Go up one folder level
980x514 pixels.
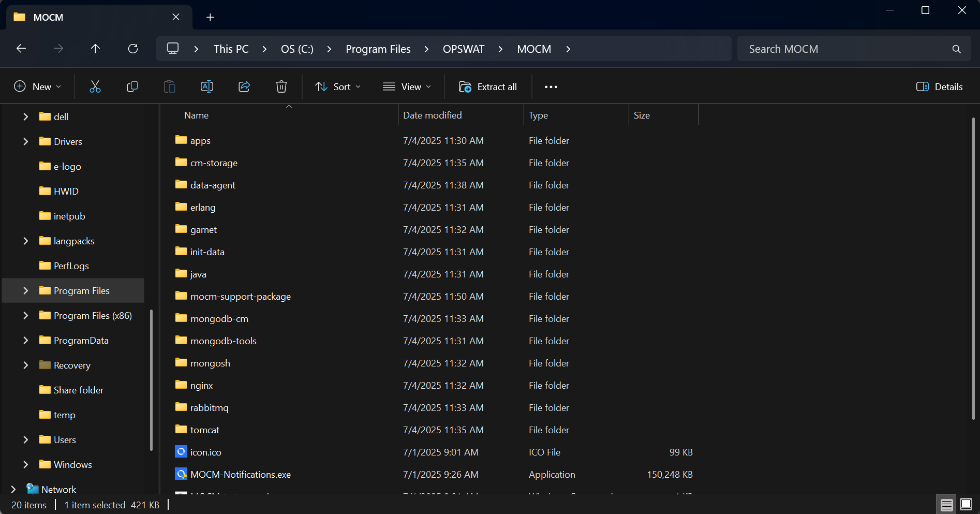[95, 49]
